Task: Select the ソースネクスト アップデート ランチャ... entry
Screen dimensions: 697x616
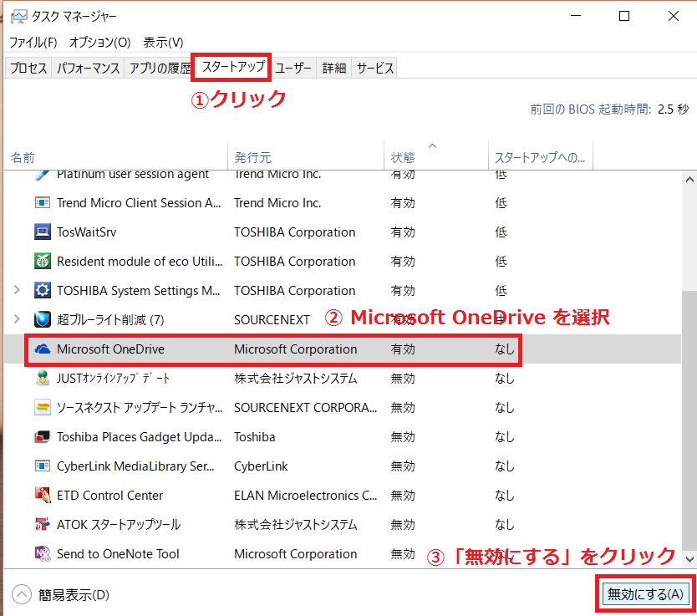Action: click(140, 408)
